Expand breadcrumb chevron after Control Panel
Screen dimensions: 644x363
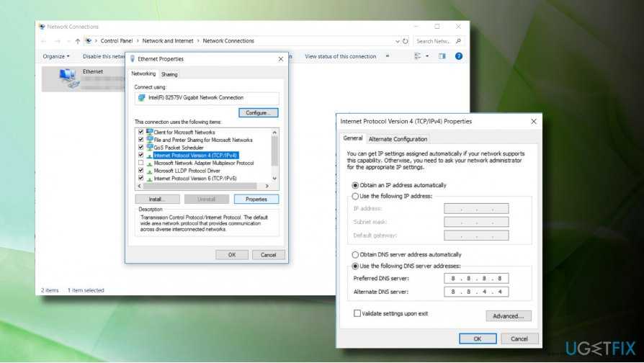tap(138, 41)
